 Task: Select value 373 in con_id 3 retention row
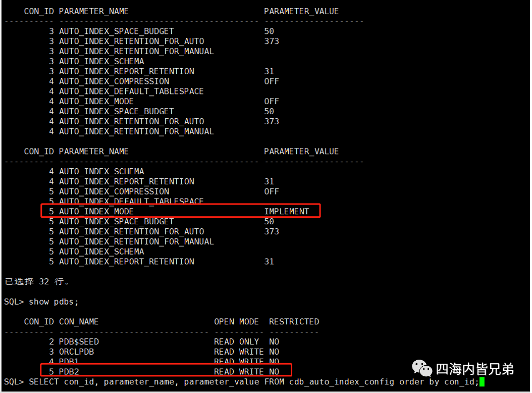(272, 41)
